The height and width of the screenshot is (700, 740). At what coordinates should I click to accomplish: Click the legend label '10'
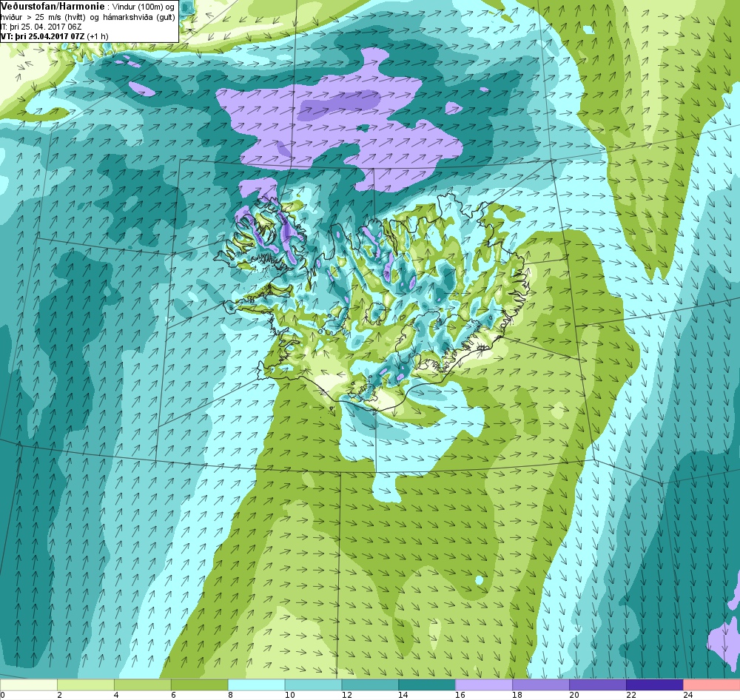coord(289,695)
